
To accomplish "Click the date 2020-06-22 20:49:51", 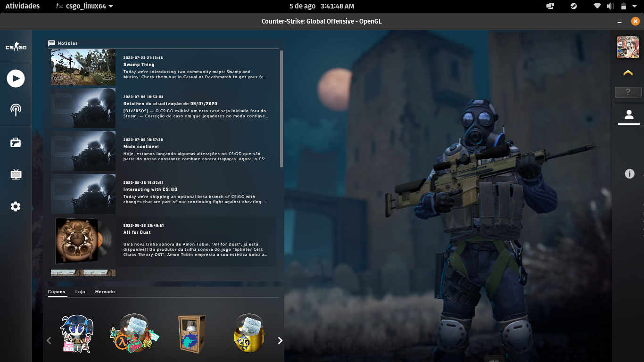I will 144,226.
